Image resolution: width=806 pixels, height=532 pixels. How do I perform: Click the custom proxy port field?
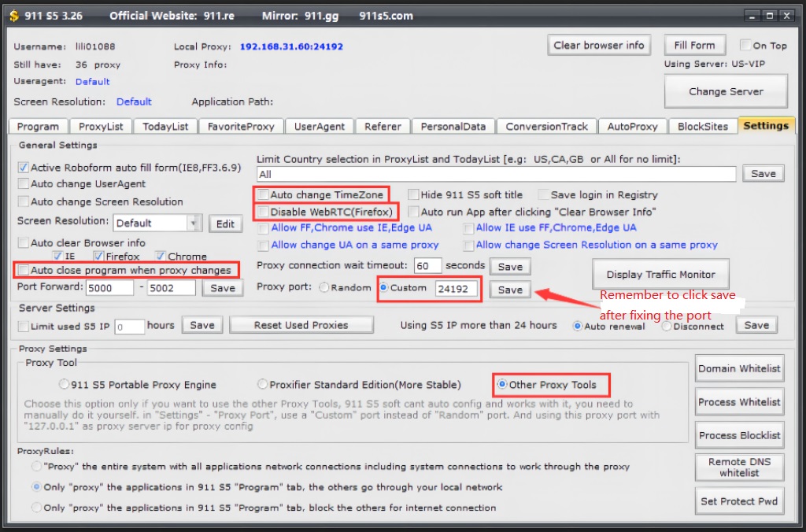click(457, 289)
